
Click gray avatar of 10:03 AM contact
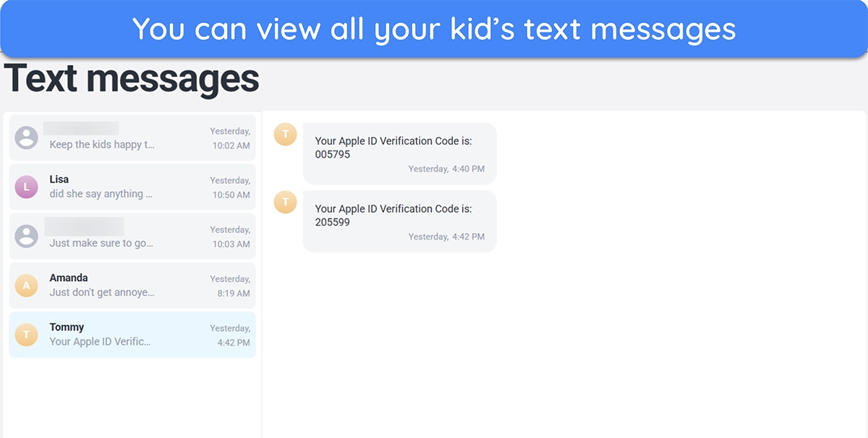[x=27, y=236]
